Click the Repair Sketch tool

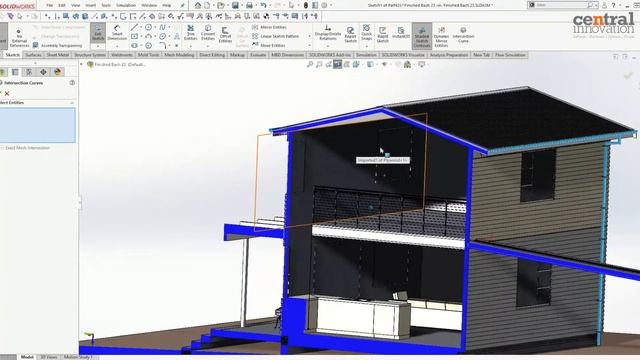351,34
